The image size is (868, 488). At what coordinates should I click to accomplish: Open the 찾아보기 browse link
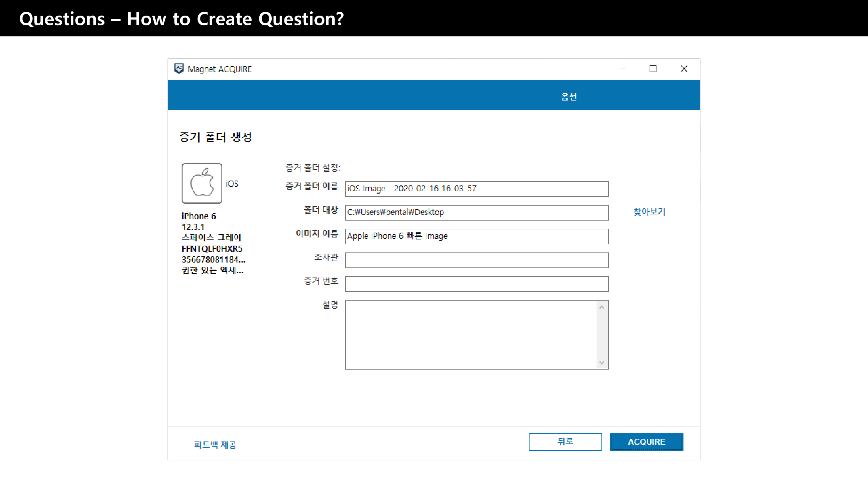pyautogui.click(x=649, y=212)
